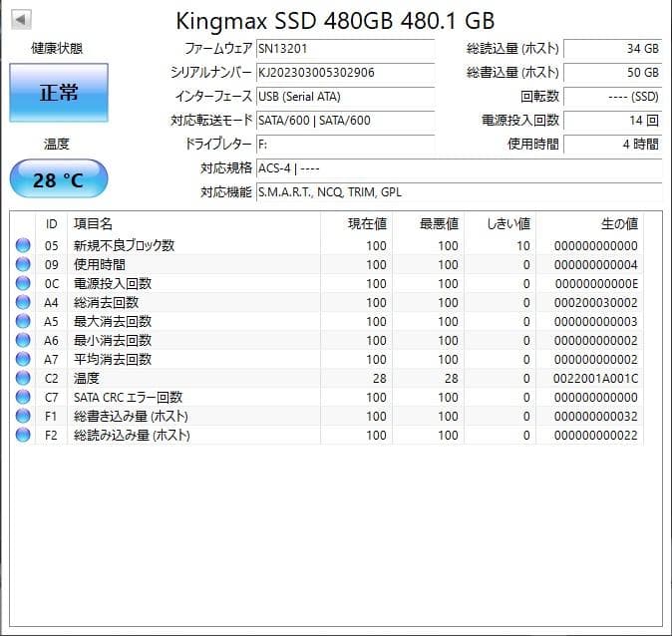The height and width of the screenshot is (636, 672).
Task: Select the 総書き込み量 (ホスト) row
Action: click(x=328, y=416)
